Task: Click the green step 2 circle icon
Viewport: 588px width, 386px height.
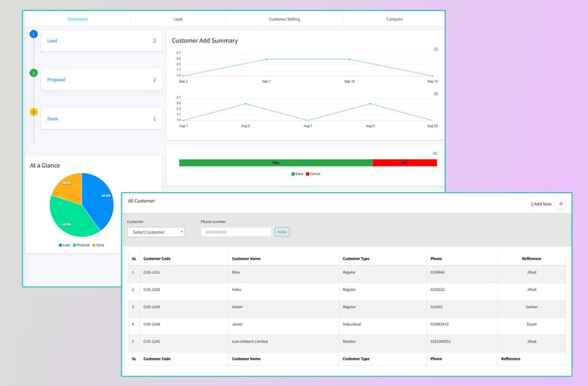Action: [x=34, y=73]
